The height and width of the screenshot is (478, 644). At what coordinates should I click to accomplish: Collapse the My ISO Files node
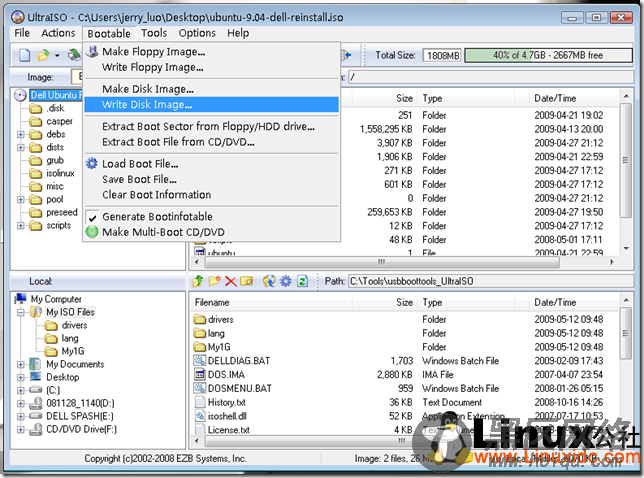(21, 312)
